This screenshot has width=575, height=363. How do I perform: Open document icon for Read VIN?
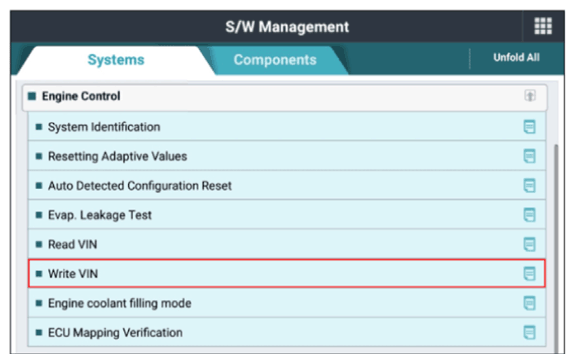point(529,244)
